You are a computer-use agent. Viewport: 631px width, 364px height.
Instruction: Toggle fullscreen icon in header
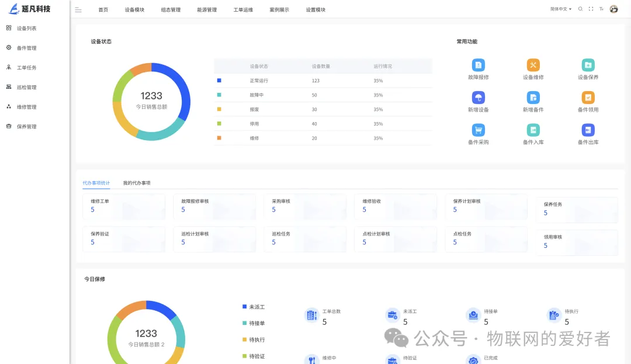591,9
